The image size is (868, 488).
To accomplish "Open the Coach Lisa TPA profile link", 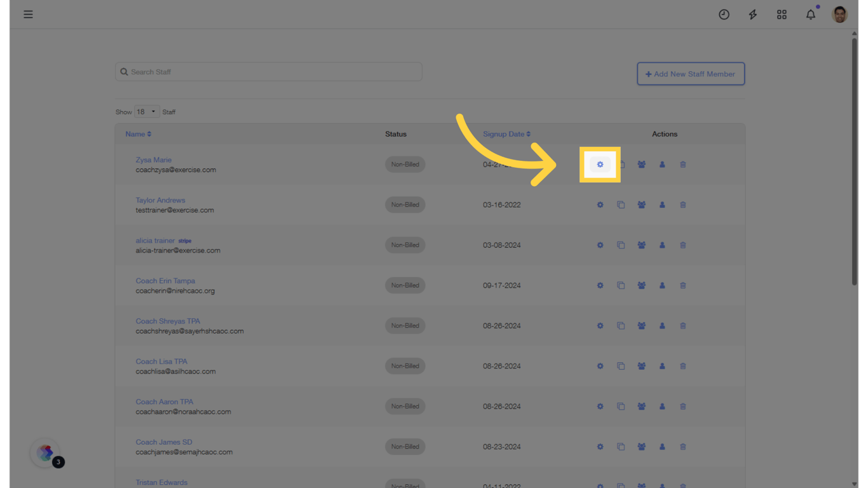I will (161, 362).
